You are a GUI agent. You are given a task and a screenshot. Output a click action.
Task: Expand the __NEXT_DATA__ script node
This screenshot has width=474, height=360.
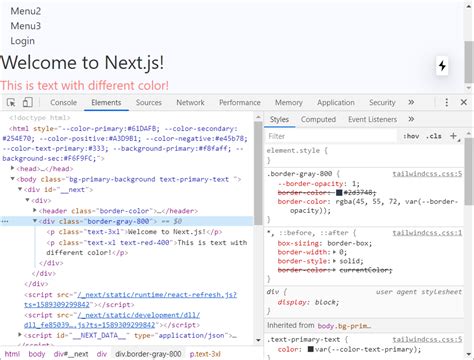(20, 334)
